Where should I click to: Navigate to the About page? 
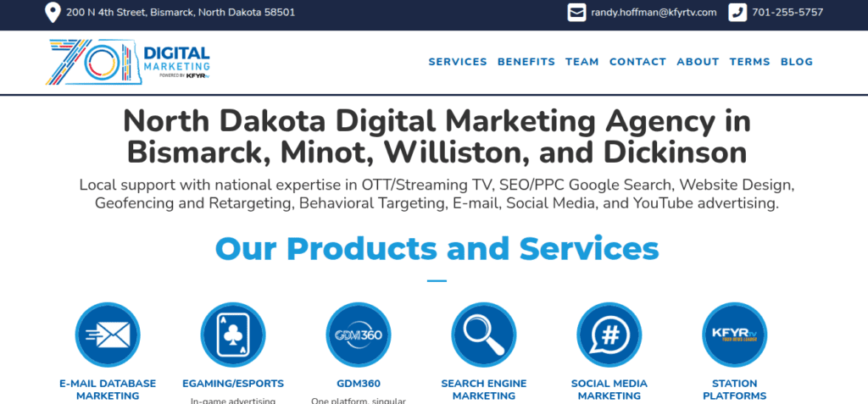click(x=698, y=62)
